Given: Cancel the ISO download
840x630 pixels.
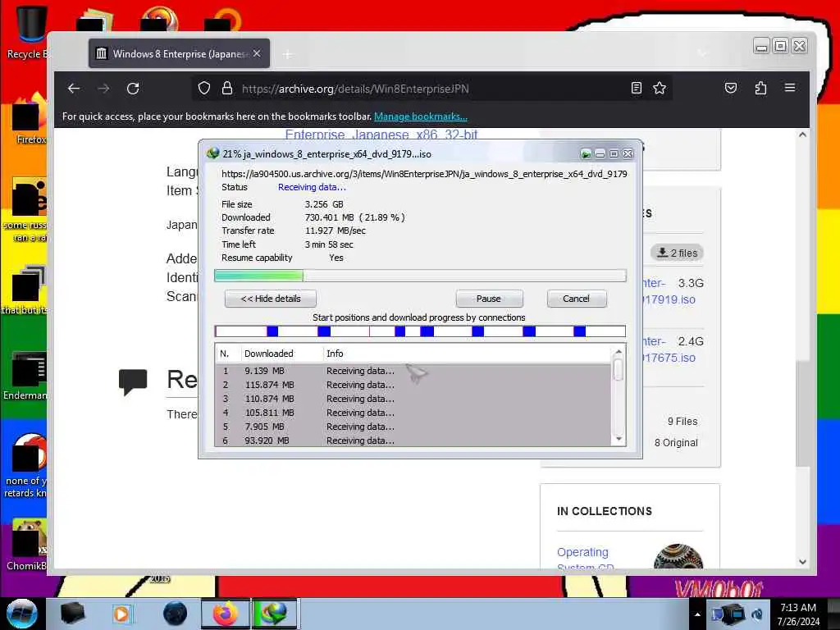Looking at the screenshot, I should tap(577, 299).
